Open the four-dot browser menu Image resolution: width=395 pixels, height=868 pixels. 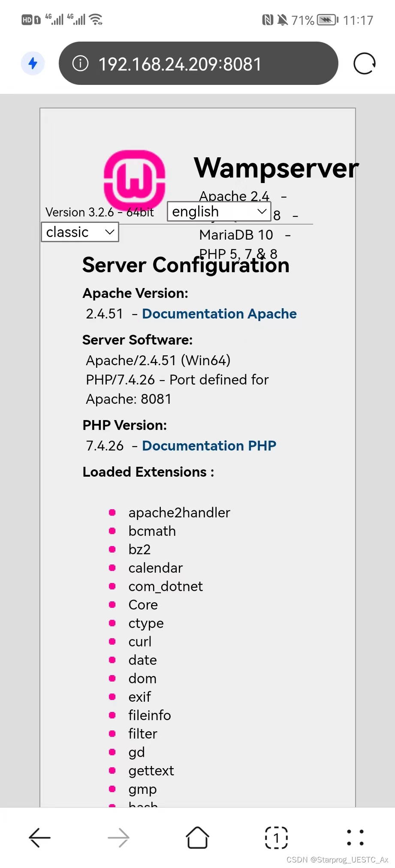[355, 838]
